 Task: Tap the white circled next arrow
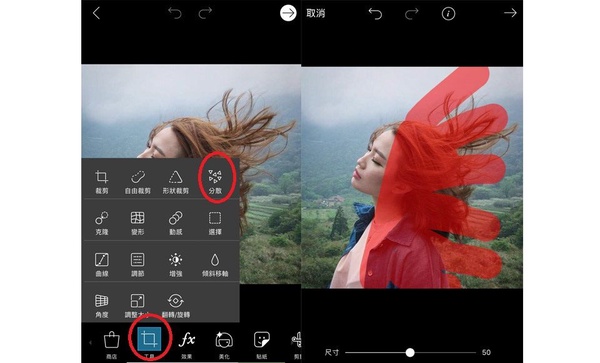pos(288,13)
